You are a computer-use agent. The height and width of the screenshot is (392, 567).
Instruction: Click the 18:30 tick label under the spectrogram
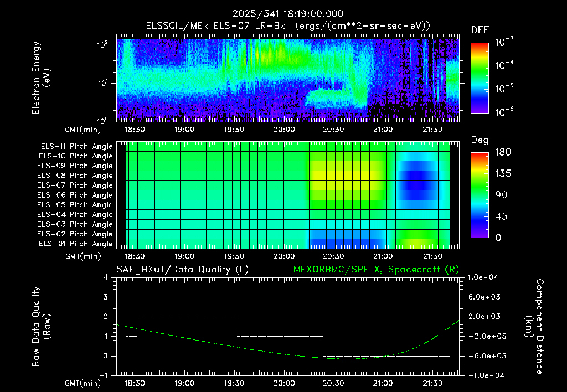coord(135,130)
